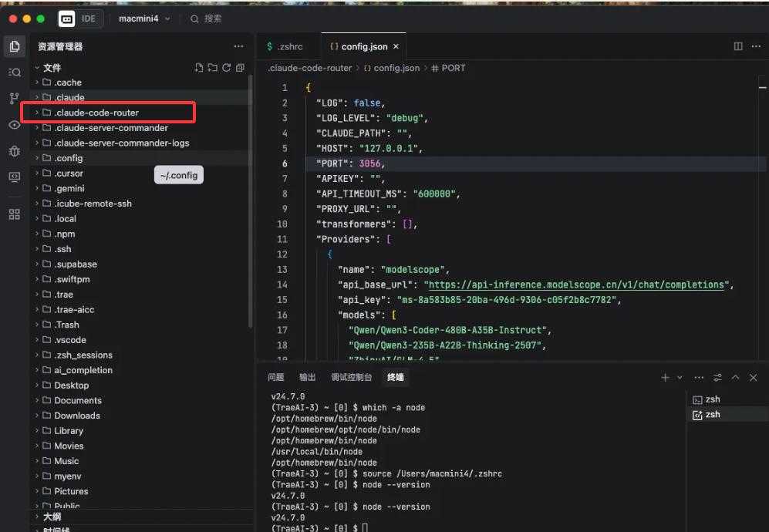769x532 pixels.
Task: Open terminal panel more actions ellipsis
Action: [699, 378]
